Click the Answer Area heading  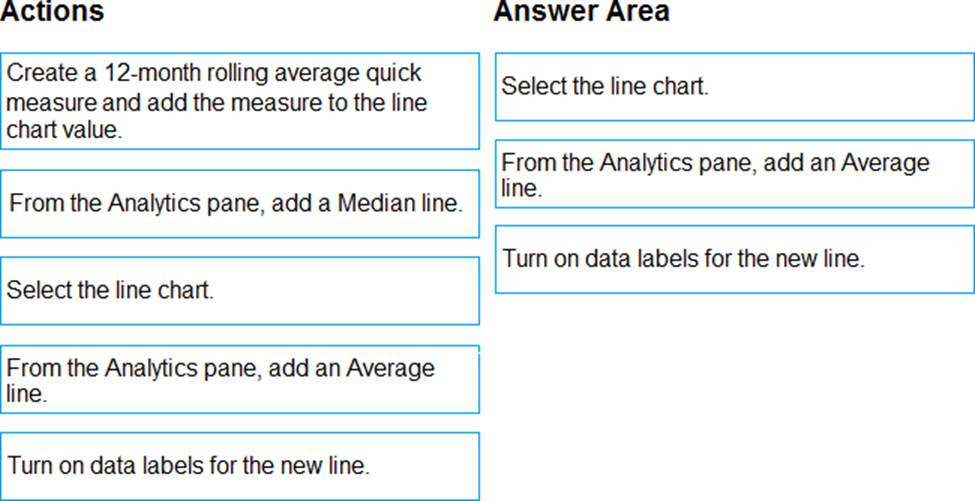[581, 12]
